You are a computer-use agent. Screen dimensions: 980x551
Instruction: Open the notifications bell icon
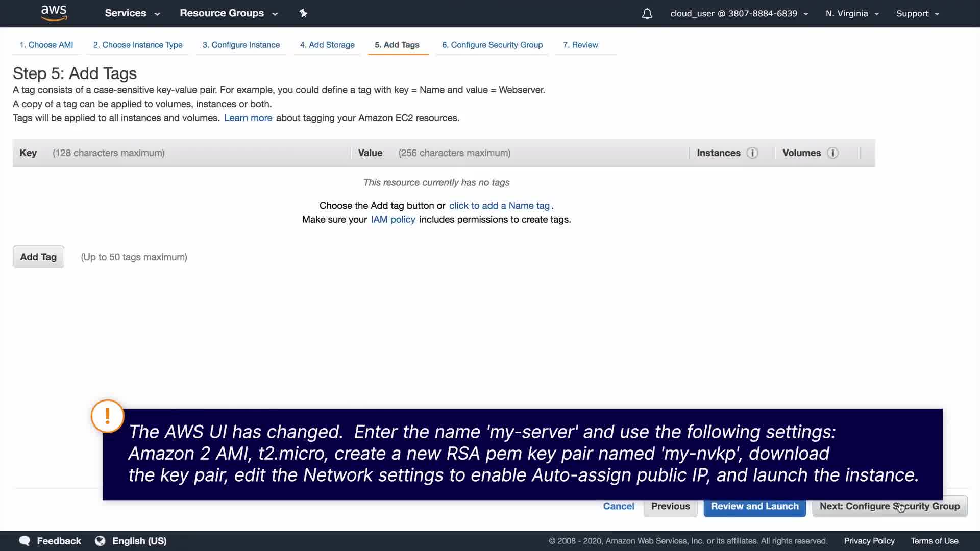647,14
